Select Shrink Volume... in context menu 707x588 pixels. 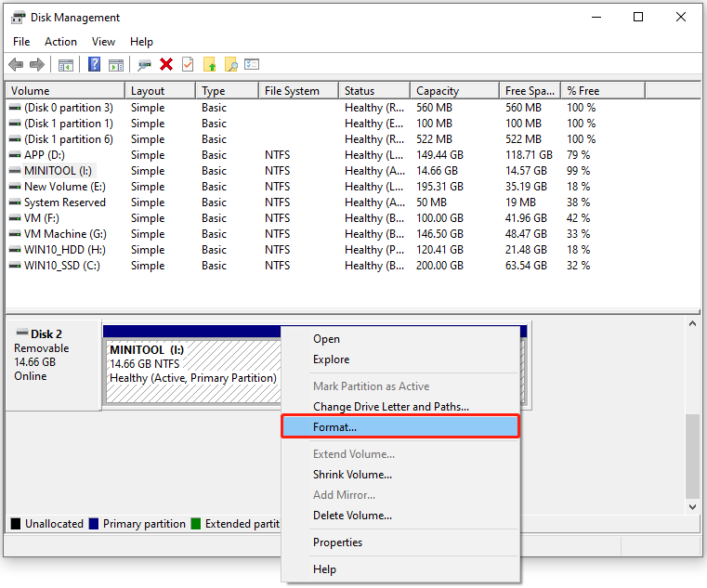tap(352, 475)
